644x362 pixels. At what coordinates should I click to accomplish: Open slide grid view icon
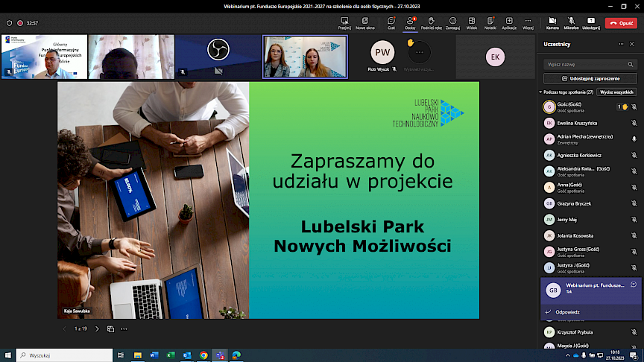coord(110,328)
